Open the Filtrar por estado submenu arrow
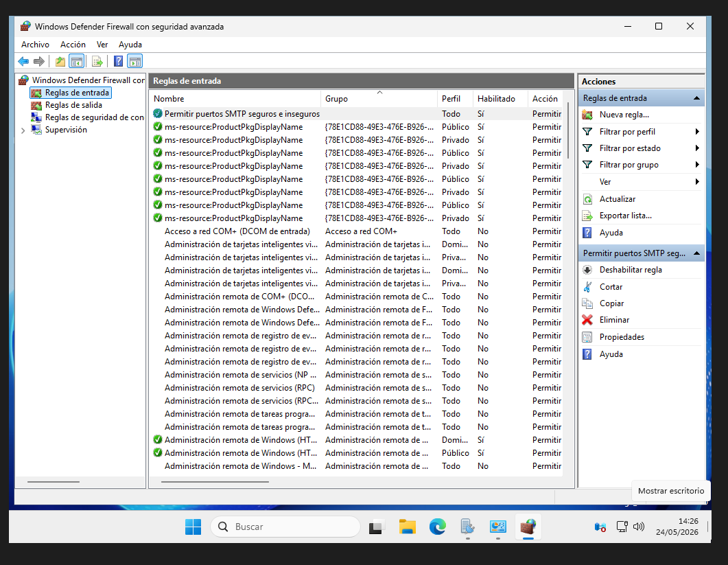Screen dimensions: 728x565 click(x=697, y=148)
